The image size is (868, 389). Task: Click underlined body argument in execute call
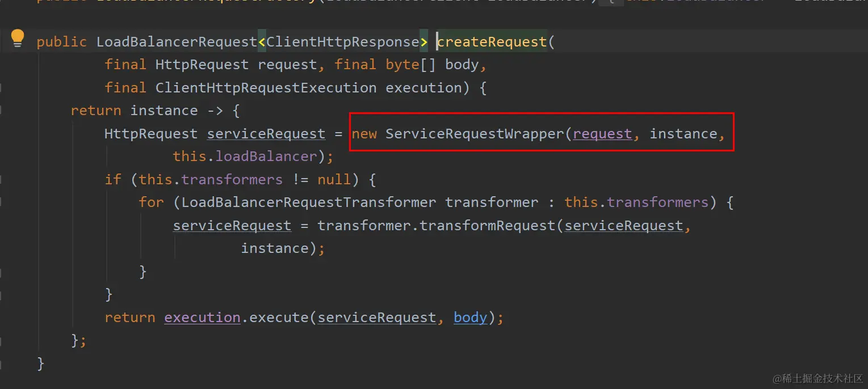click(x=470, y=318)
